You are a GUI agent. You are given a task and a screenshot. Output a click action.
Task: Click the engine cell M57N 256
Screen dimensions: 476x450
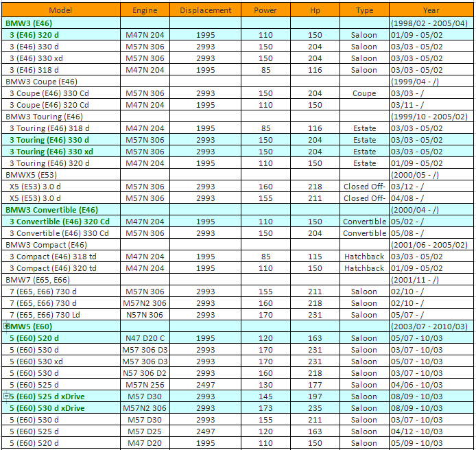click(x=145, y=385)
